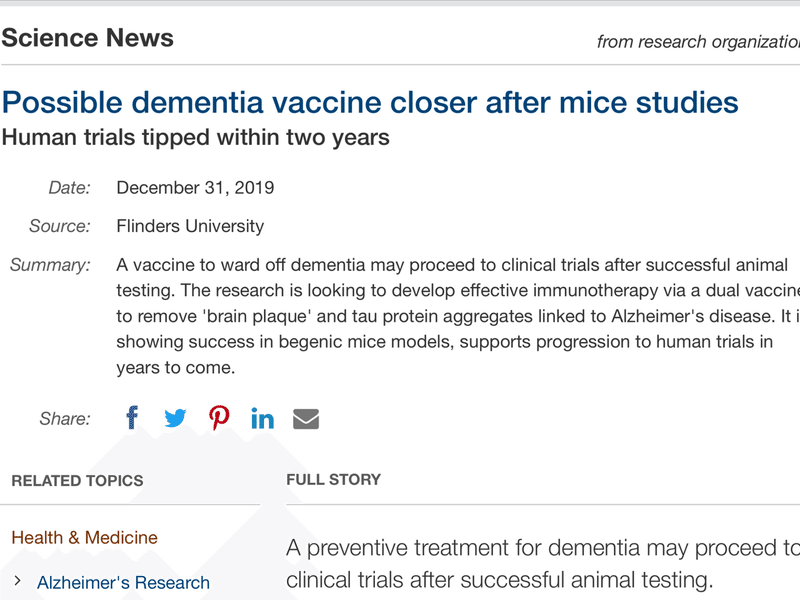Click the preventive treatment story paragraph
The height and width of the screenshot is (600, 800).
click(542, 564)
